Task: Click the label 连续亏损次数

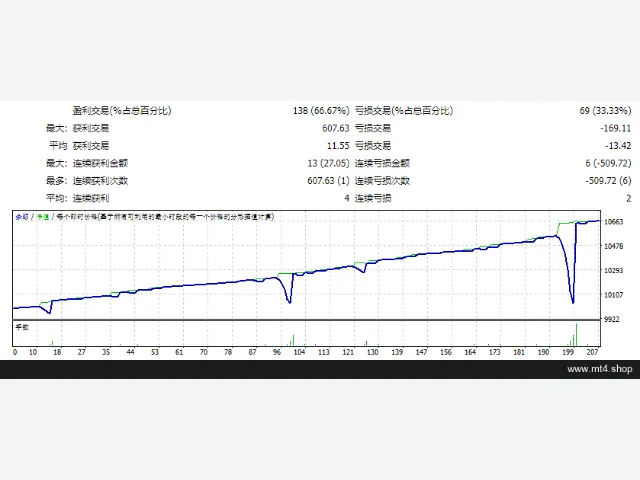Action: [x=382, y=181]
